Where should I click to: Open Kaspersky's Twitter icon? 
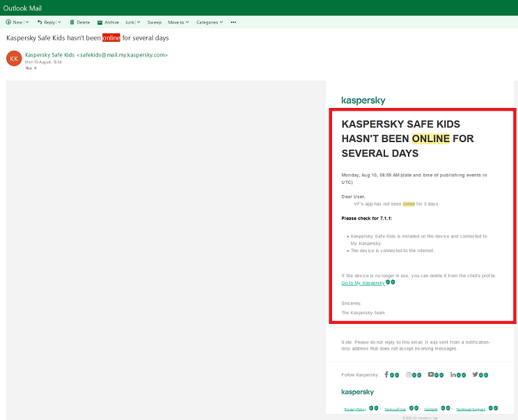pos(475,375)
